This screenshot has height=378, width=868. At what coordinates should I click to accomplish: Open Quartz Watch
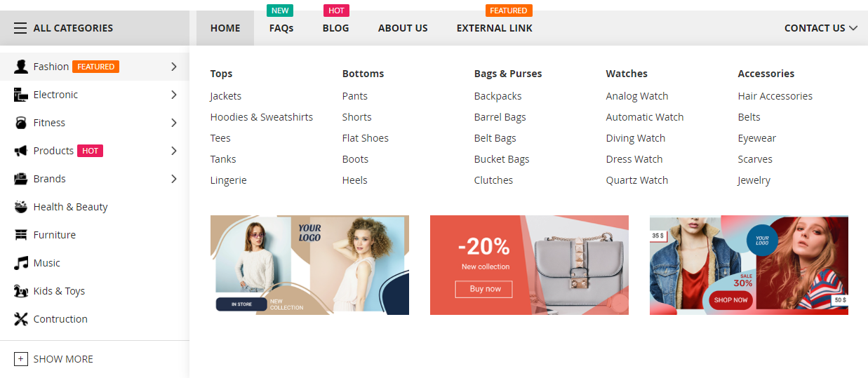pos(637,180)
